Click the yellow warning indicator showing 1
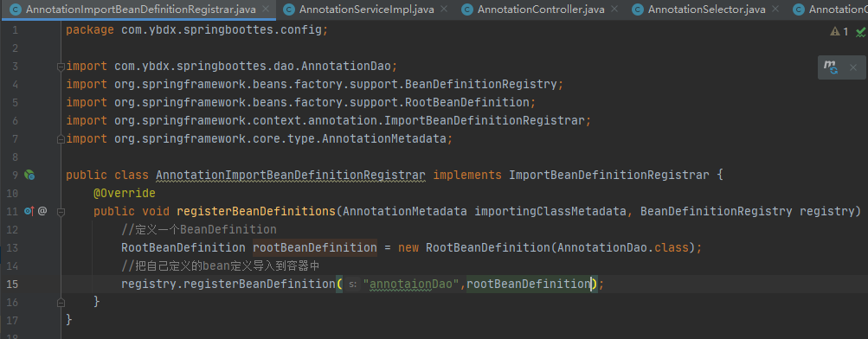The height and width of the screenshot is (339, 868). [839, 32]
